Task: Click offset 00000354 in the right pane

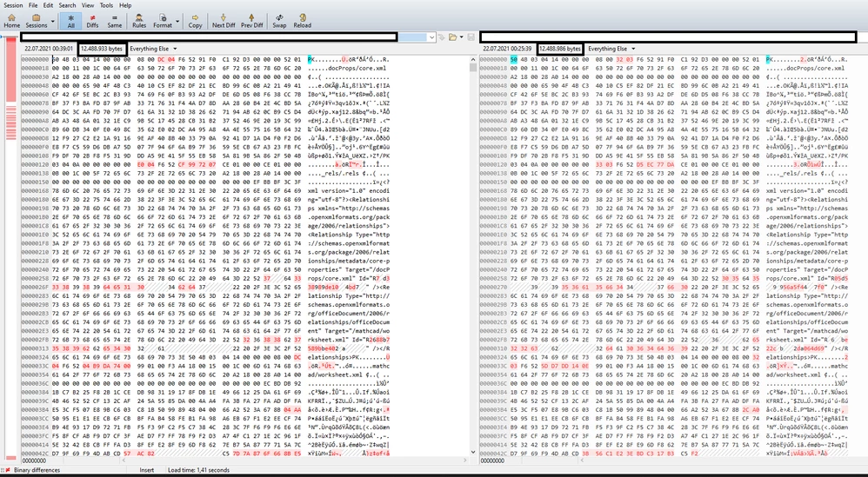Action: 493,374
